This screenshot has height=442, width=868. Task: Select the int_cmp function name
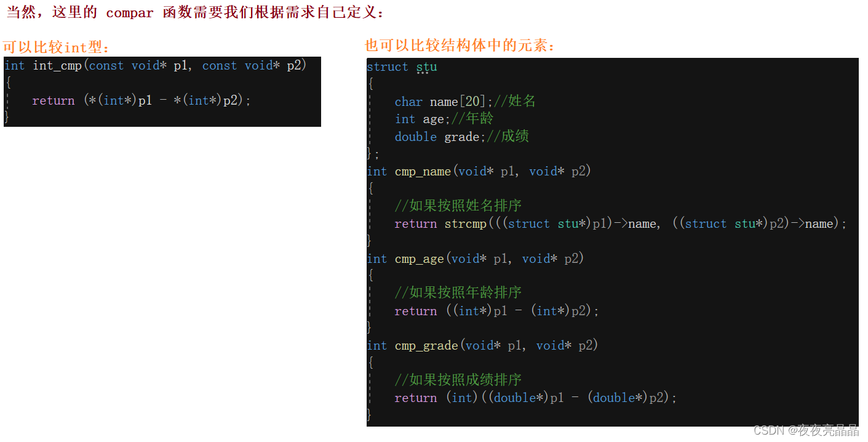click(57, 65)
